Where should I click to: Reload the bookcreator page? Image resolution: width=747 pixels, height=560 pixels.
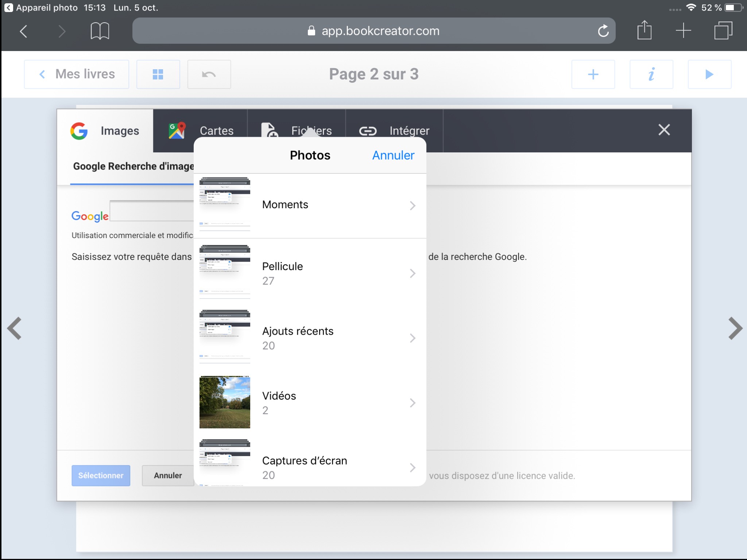point(603,31)
